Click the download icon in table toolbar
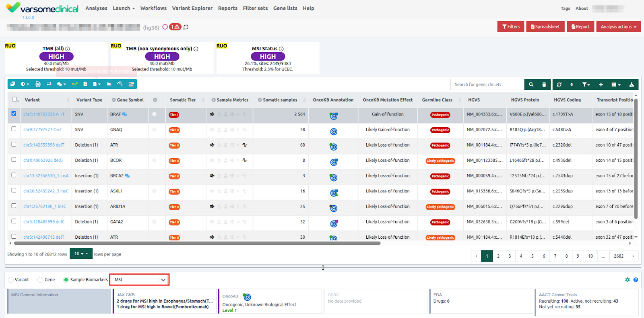Viewport: 644px width, 318px height. pos(632,85)
